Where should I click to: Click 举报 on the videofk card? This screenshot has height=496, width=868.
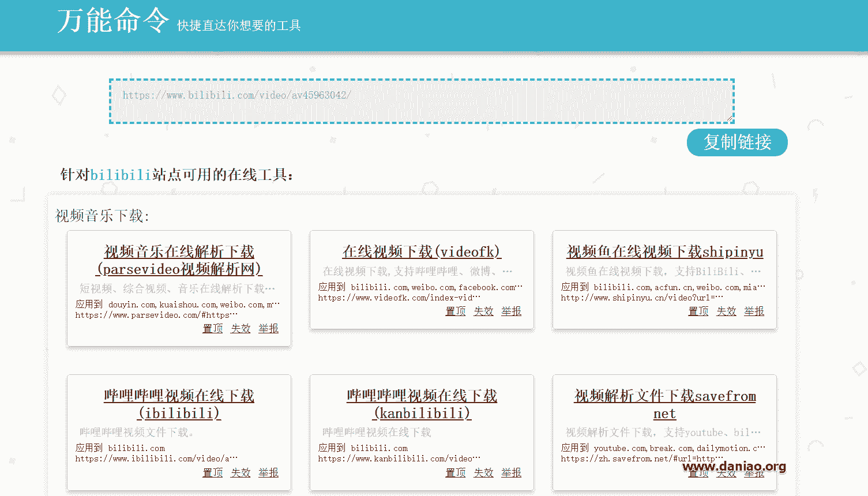(512, 311)
